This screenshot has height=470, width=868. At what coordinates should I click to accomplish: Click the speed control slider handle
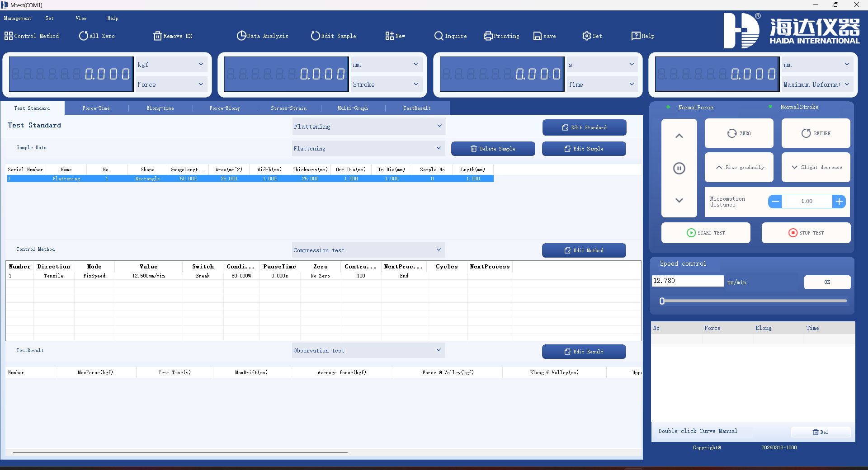(x=662, y=301)
